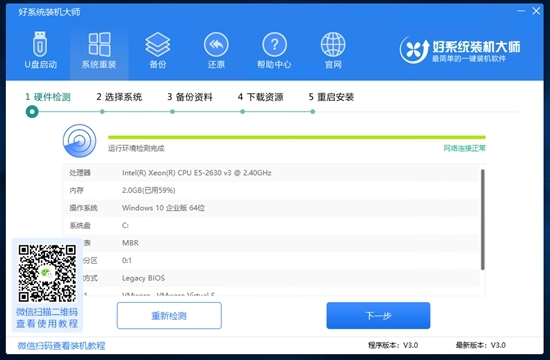The width and height of the screenshot is (550, 360).
Task: Go to step 5 重启安装
Action: [331, 97]
